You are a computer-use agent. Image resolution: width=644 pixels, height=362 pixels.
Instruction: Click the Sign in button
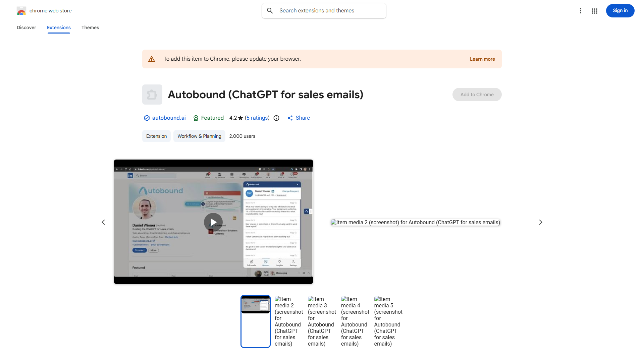click(x=620, y=11)
